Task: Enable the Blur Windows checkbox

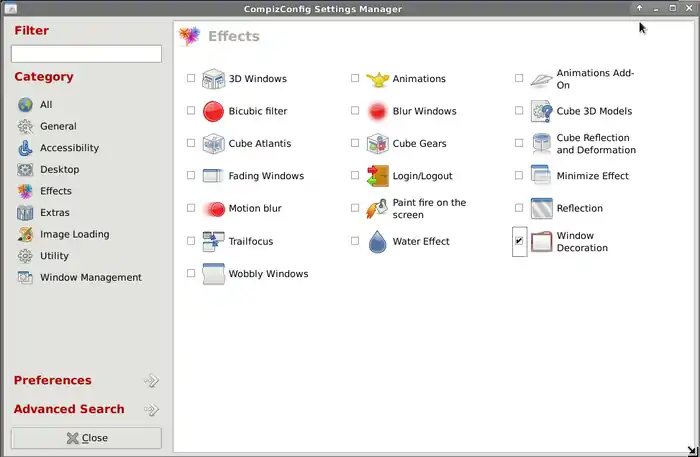Action: [x=355, y=111]
